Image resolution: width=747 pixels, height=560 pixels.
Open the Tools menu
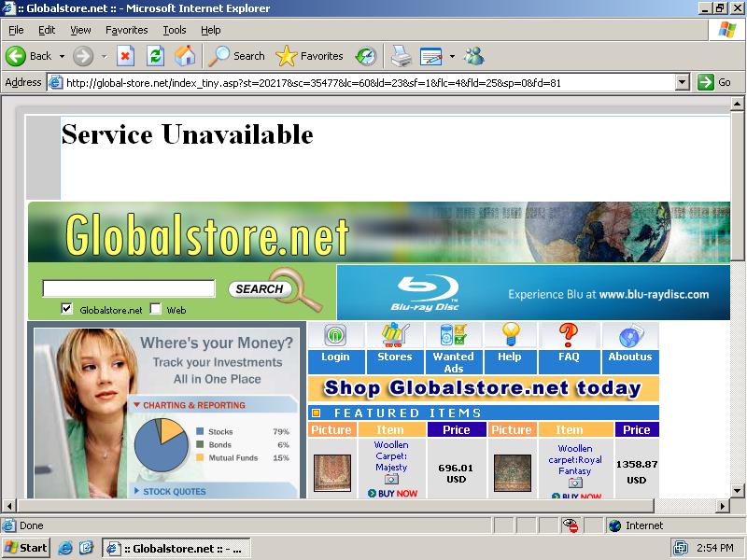coord(175,30)
